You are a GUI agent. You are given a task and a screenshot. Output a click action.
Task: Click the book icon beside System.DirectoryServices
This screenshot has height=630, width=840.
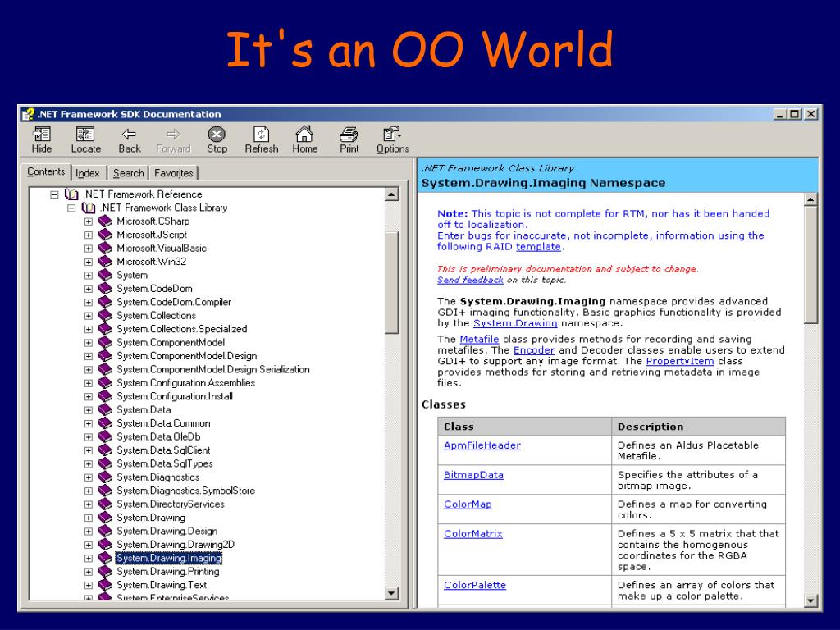(x=105, y=504)
